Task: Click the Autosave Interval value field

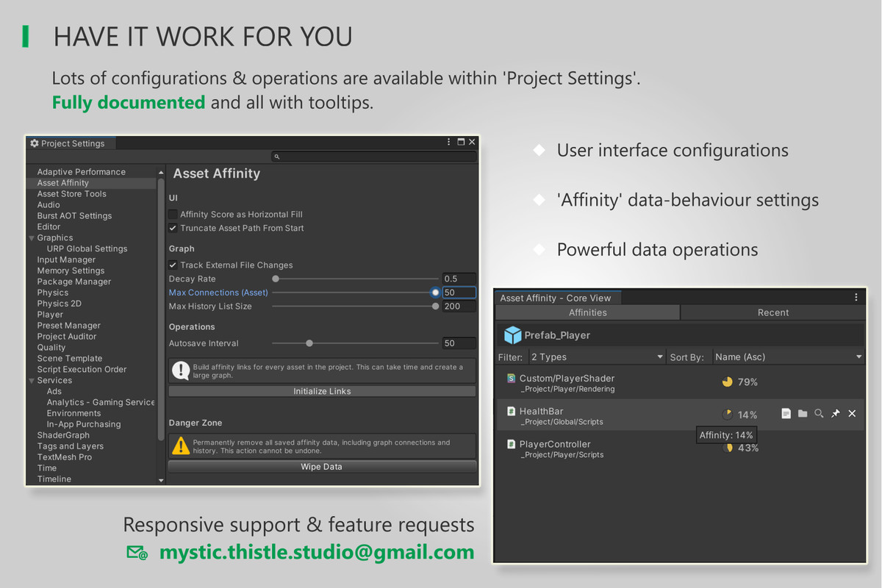Action: point(459,343)
